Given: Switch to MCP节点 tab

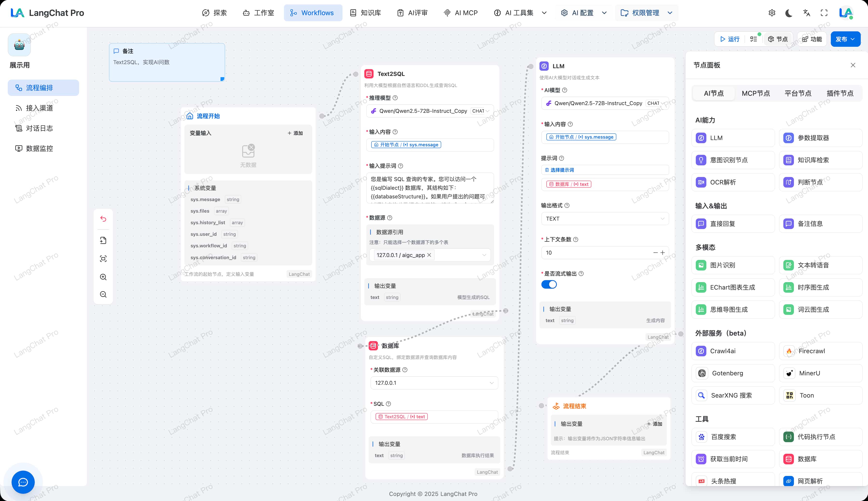Looking at the screenshot, I should (x=755, y=93).
